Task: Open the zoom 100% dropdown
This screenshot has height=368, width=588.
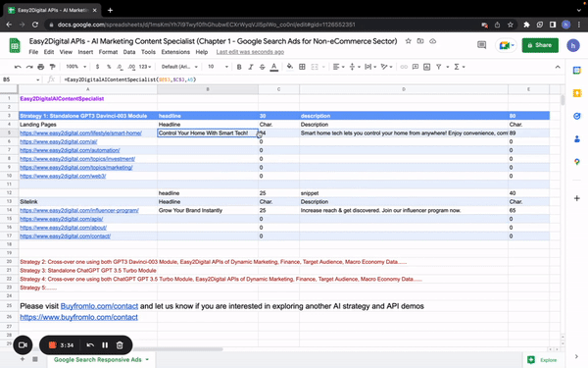Action: pyautogui.click(x=76, y=67)
